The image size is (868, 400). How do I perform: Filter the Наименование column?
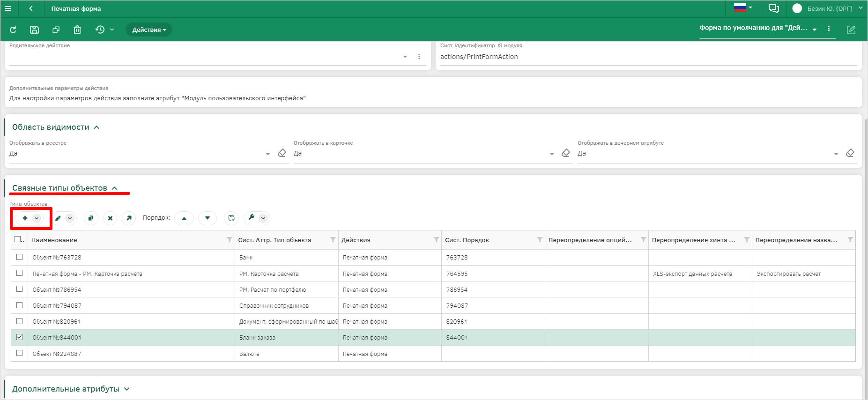click(x=230, y=240)
